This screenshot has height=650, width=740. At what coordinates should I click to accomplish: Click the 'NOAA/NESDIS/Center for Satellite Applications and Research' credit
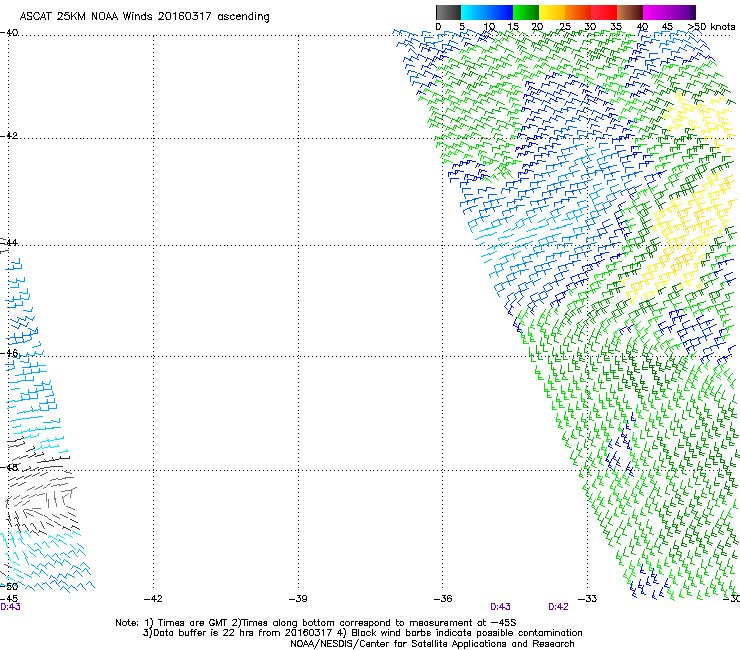point(432,644)
